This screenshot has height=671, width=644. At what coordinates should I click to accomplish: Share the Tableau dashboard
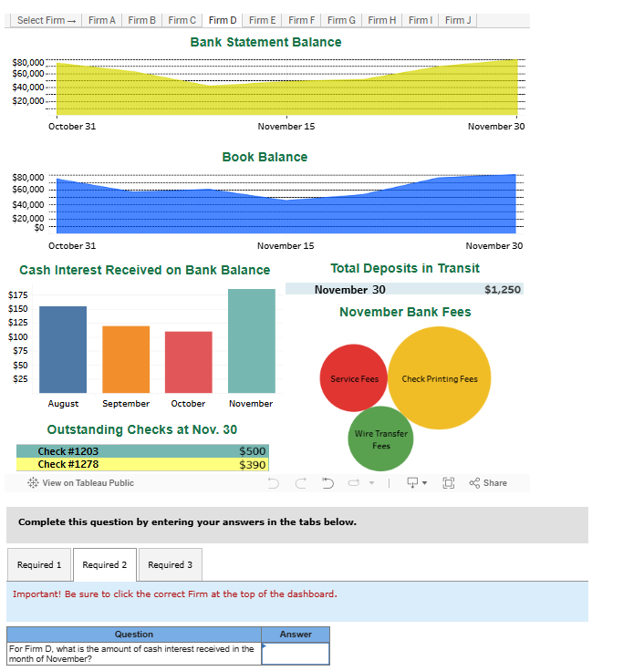pyautogui.click(x=488, y=483)
